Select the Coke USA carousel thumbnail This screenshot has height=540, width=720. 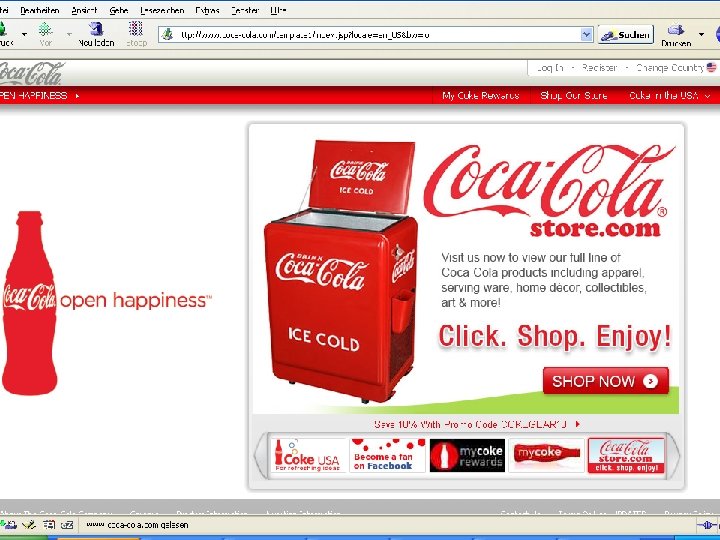pyautogui.click(x=308, y=455)
